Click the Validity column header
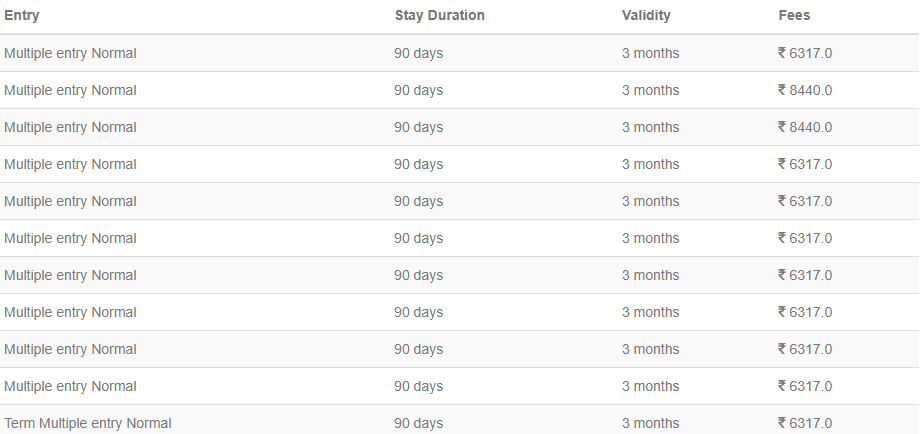The image size is (921, 434). pyautogui.click(x=646, y=16)
